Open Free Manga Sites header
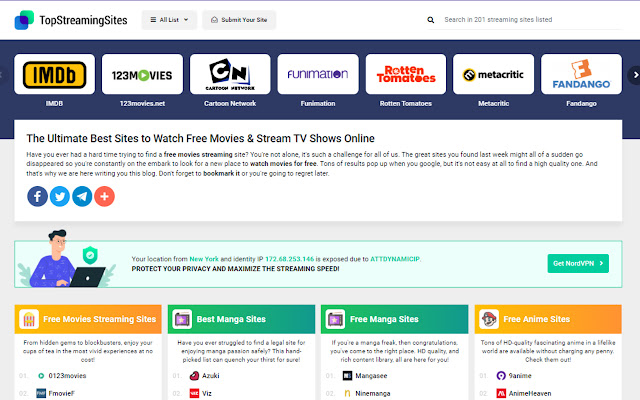The height and width of the screenshot is (400, 640). tap(395, 319)
